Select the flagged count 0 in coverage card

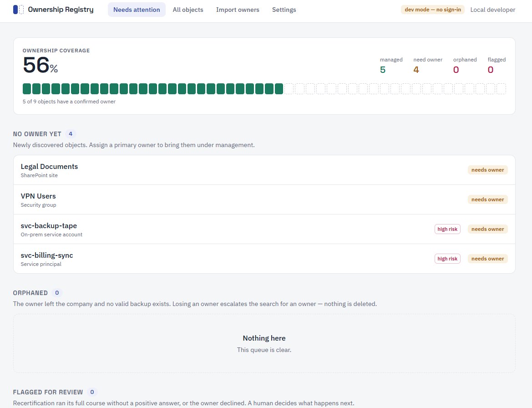click(x=491, y=70)
